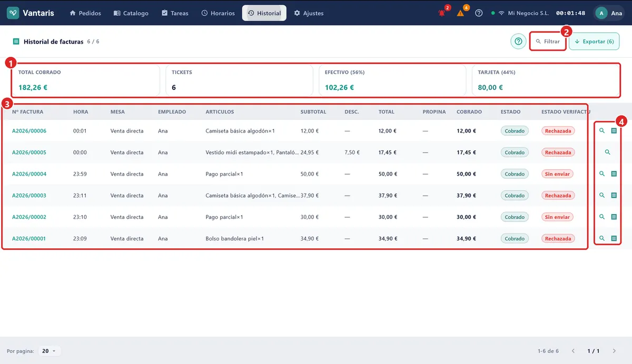Click the Vantaris logo icon

click(13, 13)
